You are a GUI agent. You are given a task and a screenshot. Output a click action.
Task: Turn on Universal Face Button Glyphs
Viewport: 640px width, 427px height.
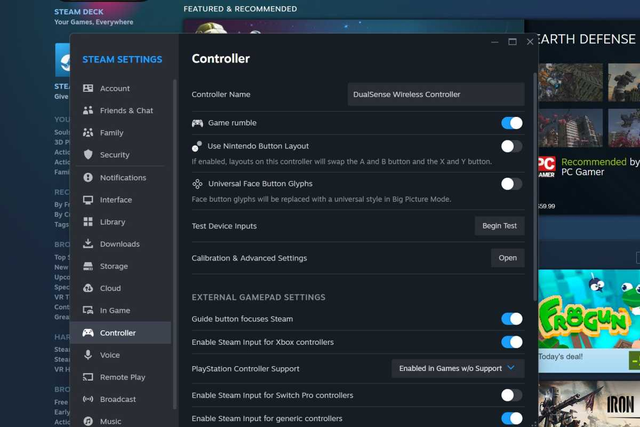pos(512,184)
